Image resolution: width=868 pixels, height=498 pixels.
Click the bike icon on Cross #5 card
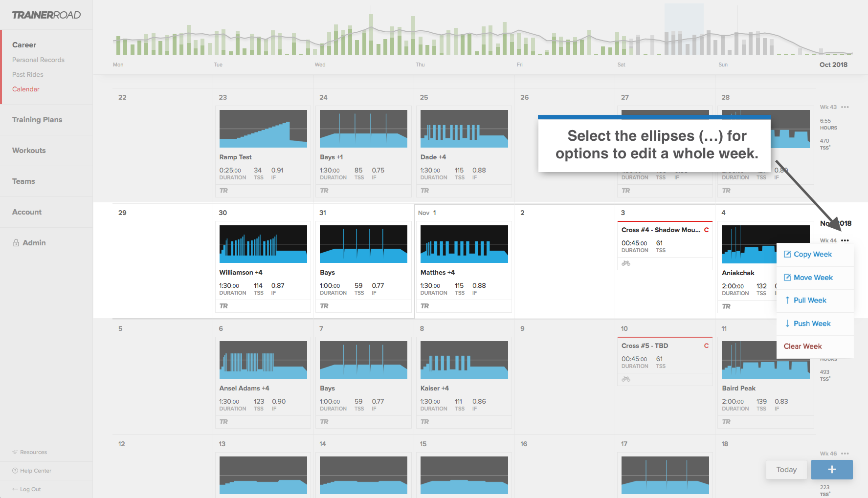point(626,379)
